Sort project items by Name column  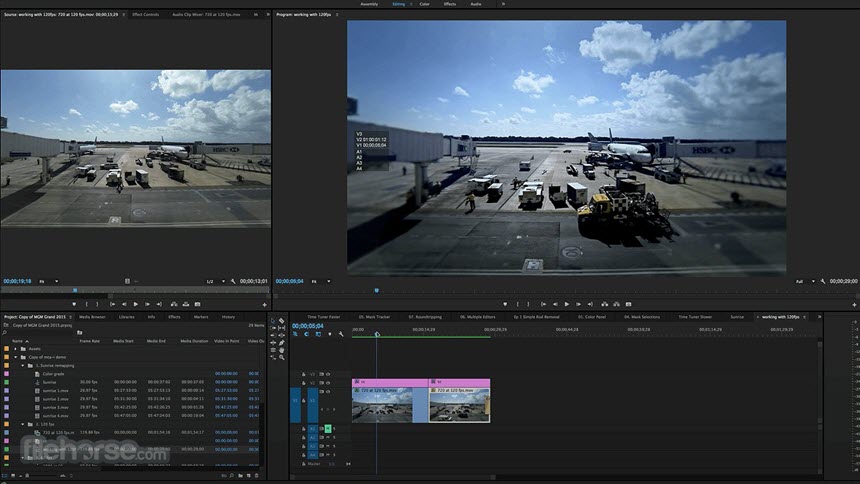click(18, 341)
